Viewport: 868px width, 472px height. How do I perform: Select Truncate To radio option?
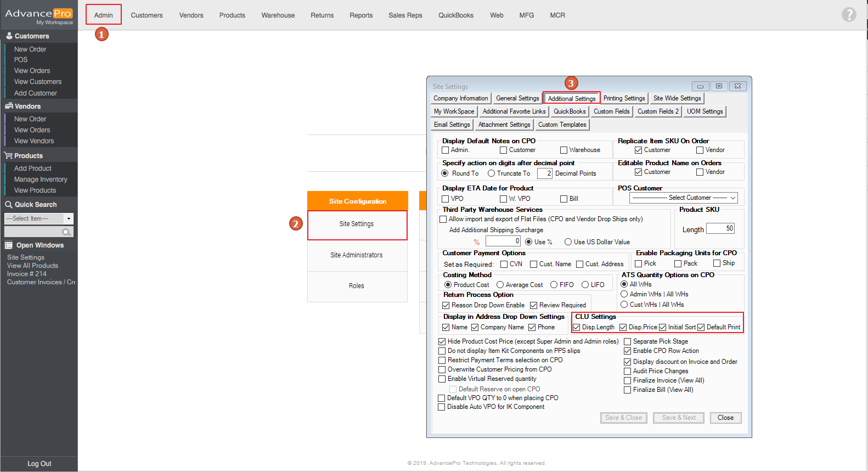pyautogui.click(x=491, y=173)
